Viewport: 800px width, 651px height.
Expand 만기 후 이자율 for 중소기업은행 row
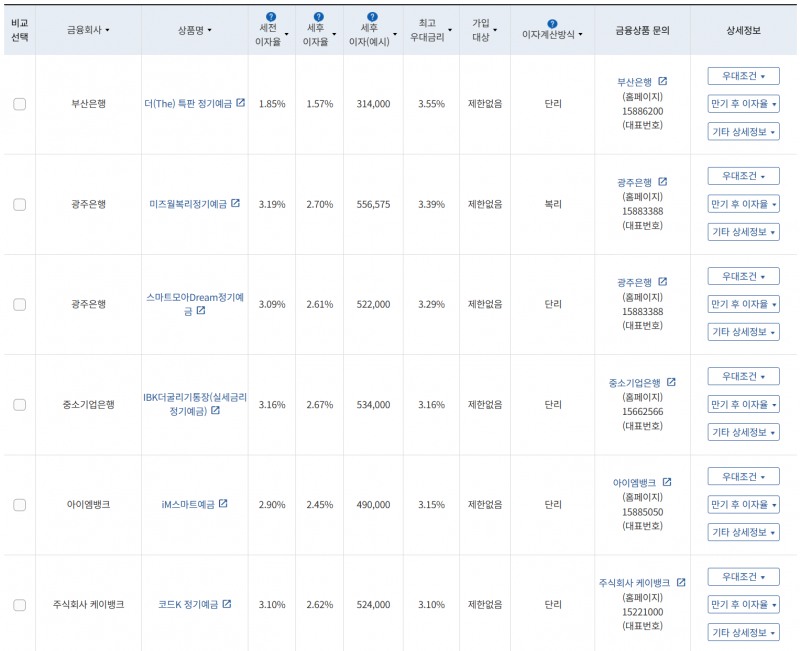coord(743,405)
